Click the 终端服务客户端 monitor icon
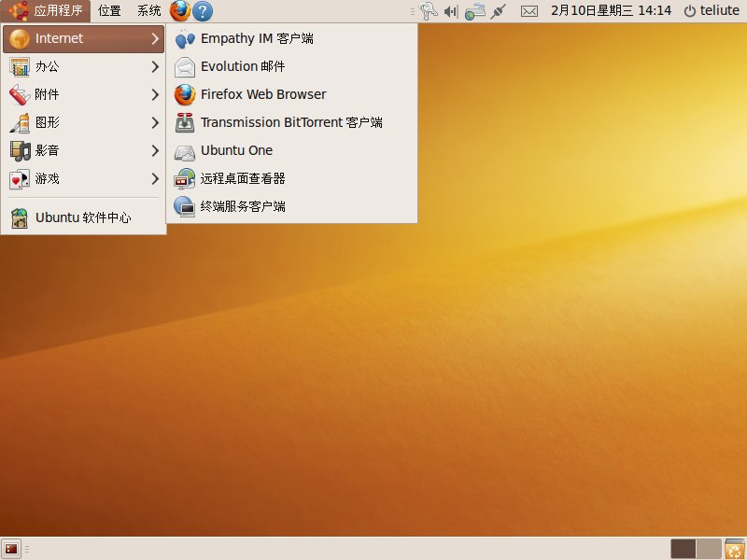This screenshot has height=560, width=747. coord(184,207)
